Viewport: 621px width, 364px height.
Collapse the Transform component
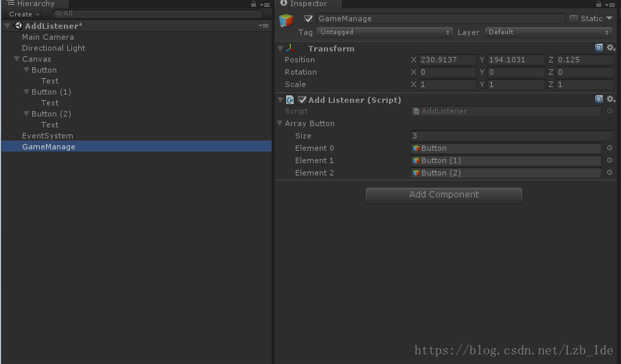pyautogui.click(x=281, y=48)
